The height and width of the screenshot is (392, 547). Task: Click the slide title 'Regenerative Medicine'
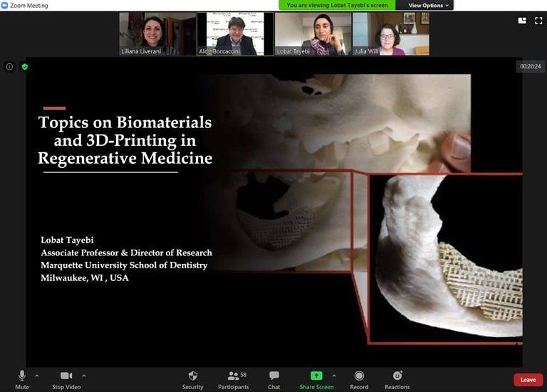pos(125,158)
